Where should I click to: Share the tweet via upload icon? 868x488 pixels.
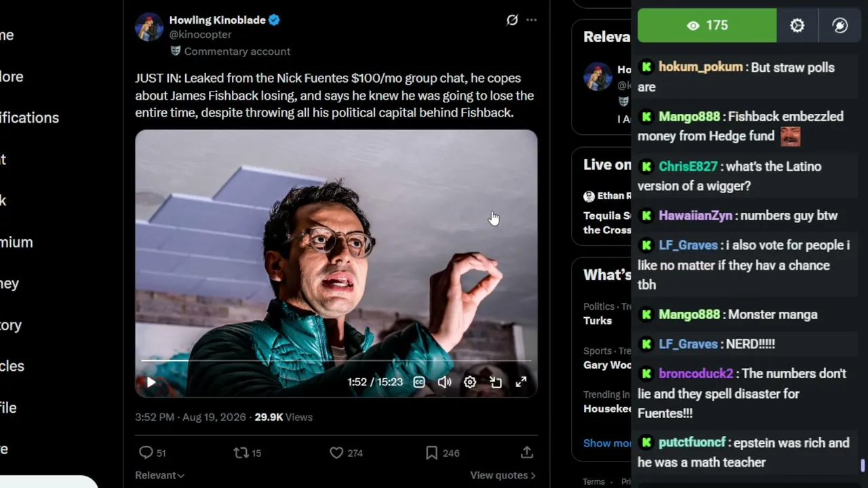tap(527, 452)
